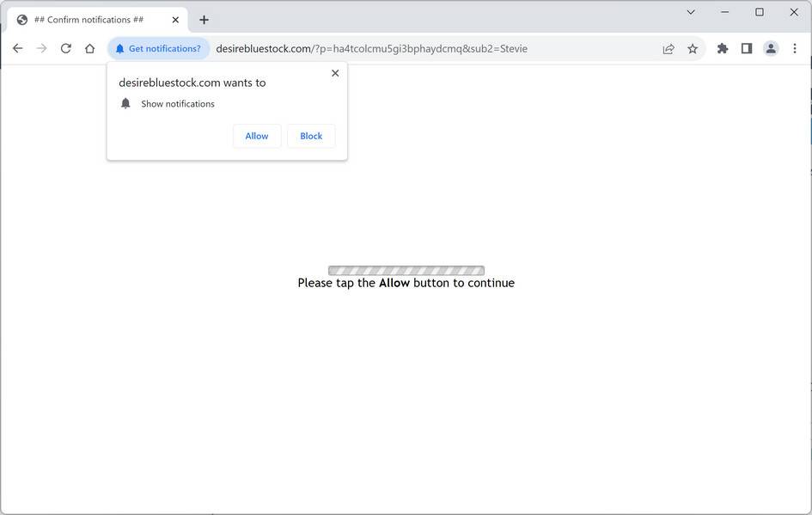
Task: Click the striped loading progress bar
Action: 406,269
